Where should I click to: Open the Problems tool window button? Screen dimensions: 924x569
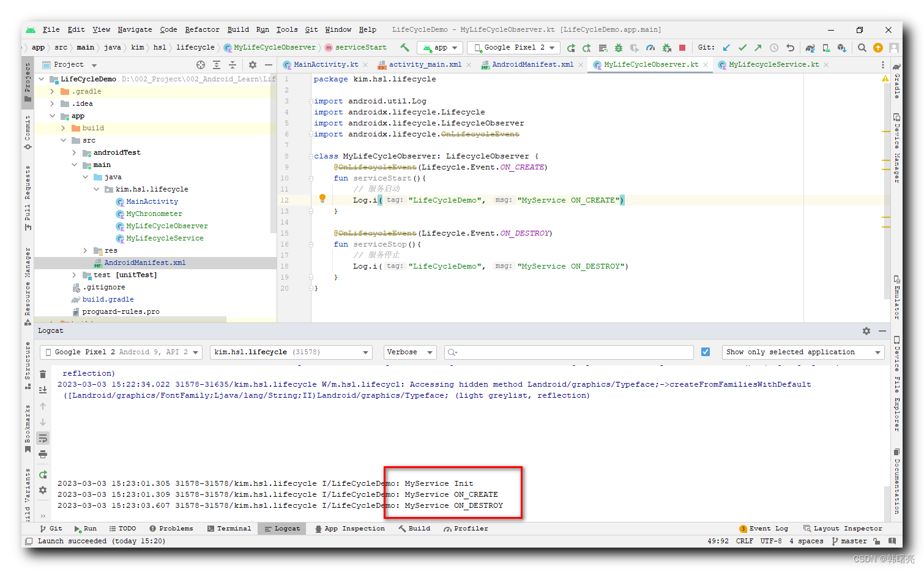(x=171, y=529)
